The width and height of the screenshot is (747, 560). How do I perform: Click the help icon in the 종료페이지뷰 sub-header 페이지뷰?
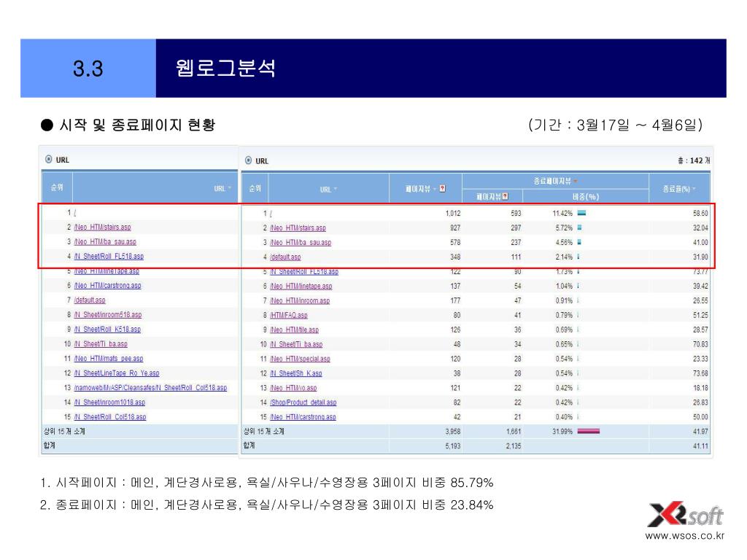click(x=505, y=196)
